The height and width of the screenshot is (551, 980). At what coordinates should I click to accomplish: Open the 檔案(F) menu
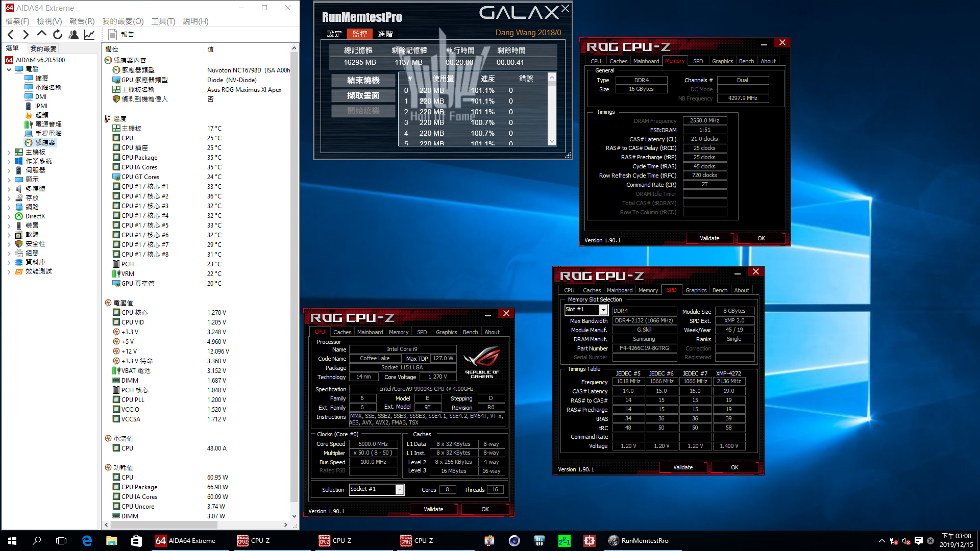coord(17,21)
